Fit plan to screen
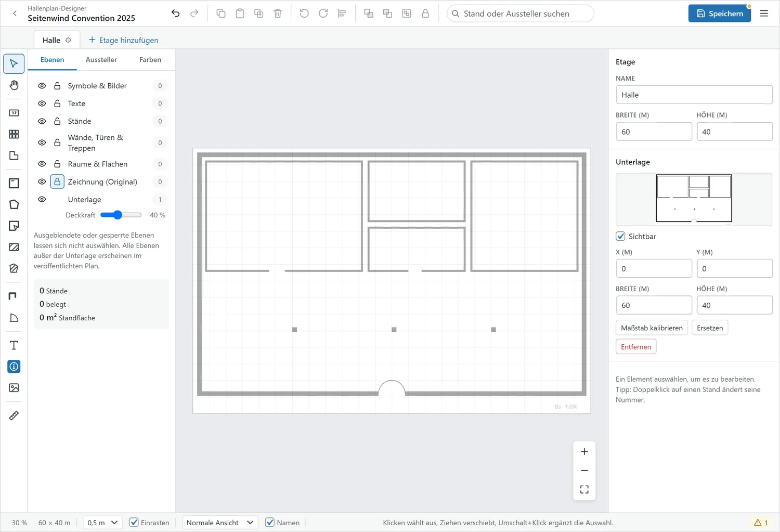 coord(584,489)
